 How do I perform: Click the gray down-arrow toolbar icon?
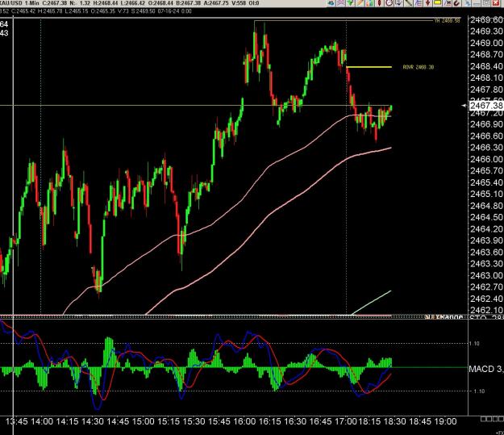tap(398, 3)
